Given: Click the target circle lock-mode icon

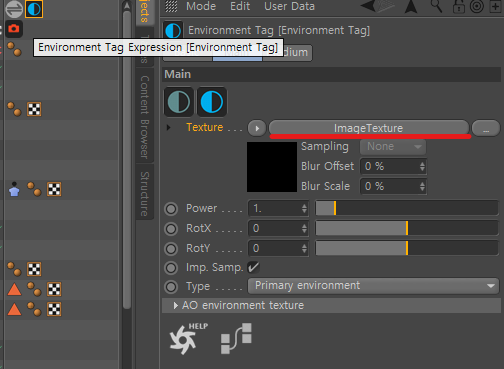Looking at the screenshot, I should [x=477, y=6].
